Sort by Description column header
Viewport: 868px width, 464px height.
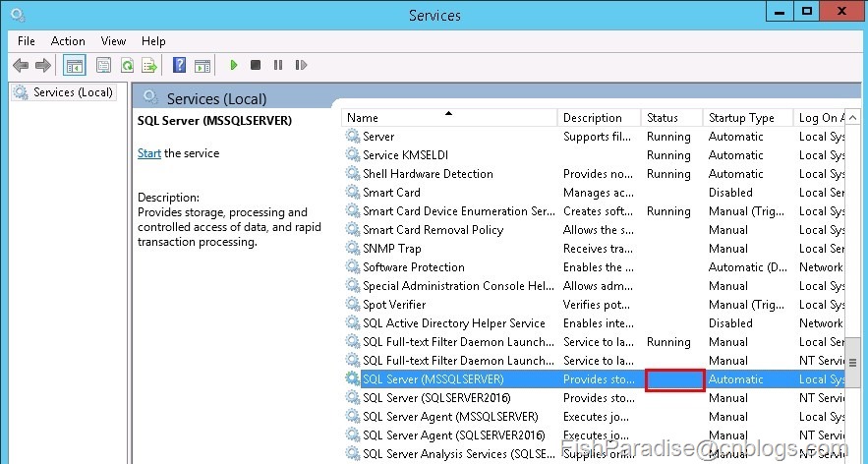599,117
